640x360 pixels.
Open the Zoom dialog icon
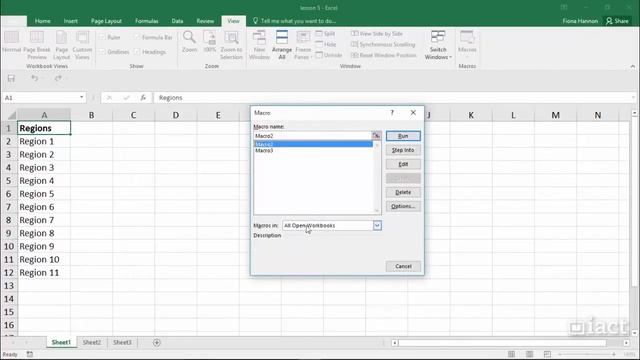point(189,41)
